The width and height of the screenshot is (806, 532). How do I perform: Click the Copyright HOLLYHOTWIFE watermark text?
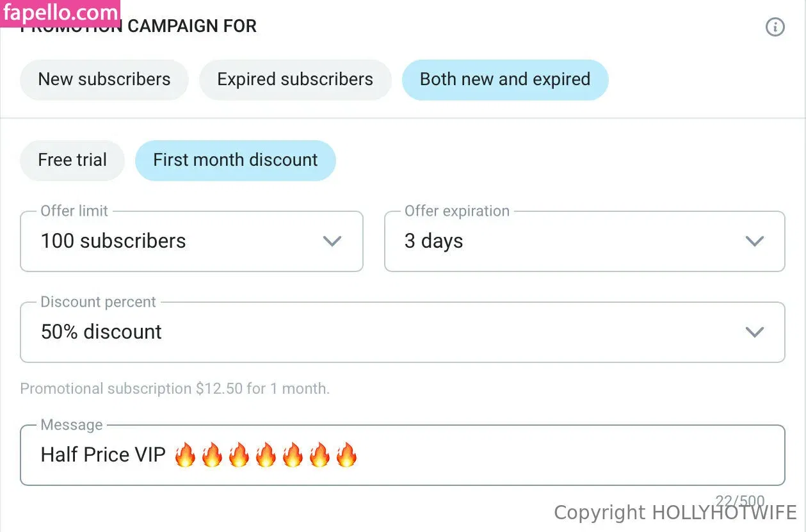click(675, 513)
